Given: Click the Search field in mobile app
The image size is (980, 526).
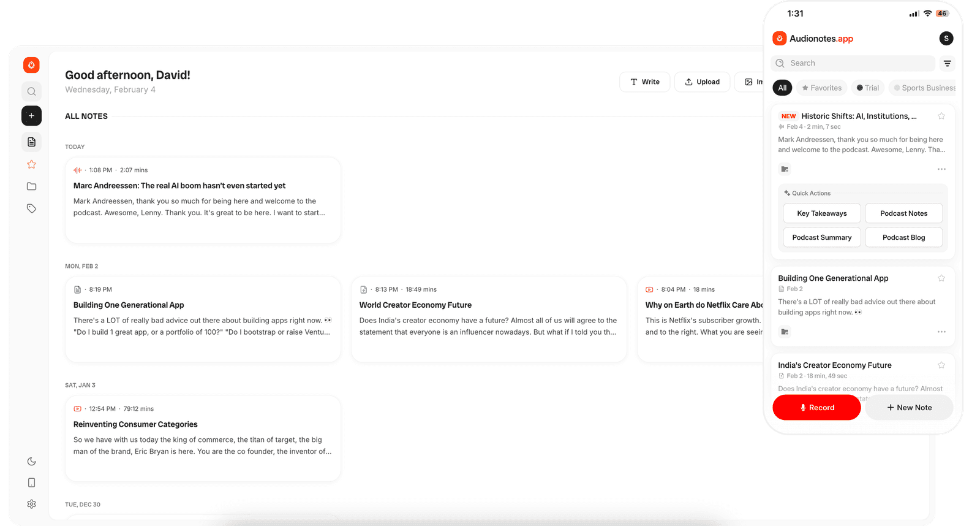Looking at the screenshot, I should tap(853, 63).
